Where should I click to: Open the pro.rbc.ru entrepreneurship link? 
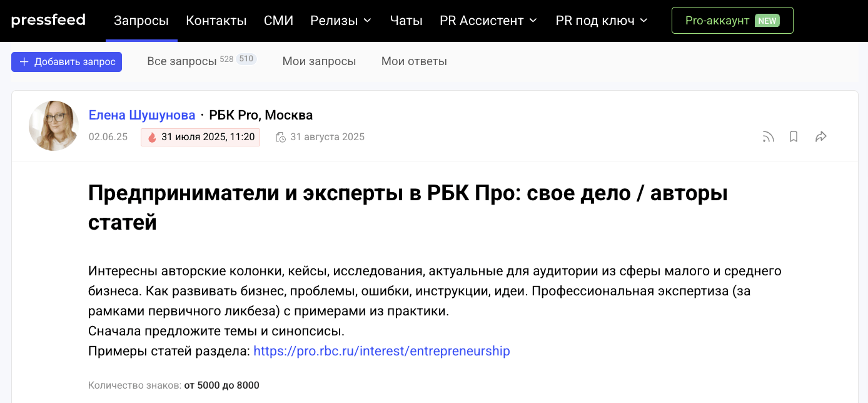pos(381,351)
